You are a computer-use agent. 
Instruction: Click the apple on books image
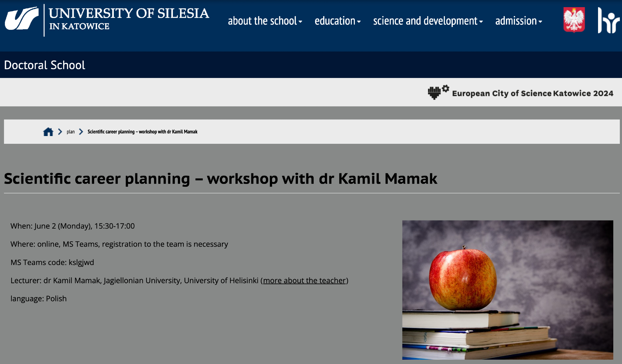coord(508,290)
